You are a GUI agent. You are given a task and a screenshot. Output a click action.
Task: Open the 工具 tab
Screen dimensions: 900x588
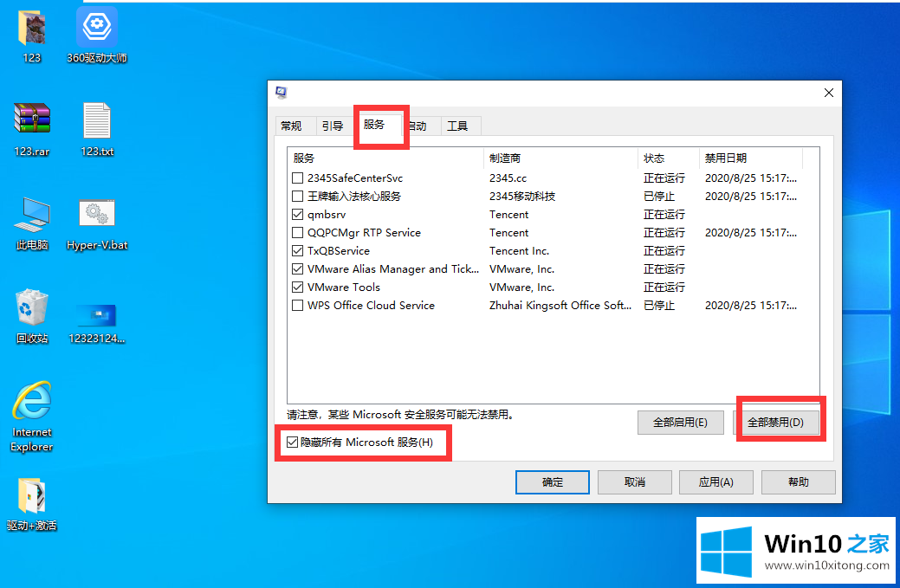(x=457, y=126)
